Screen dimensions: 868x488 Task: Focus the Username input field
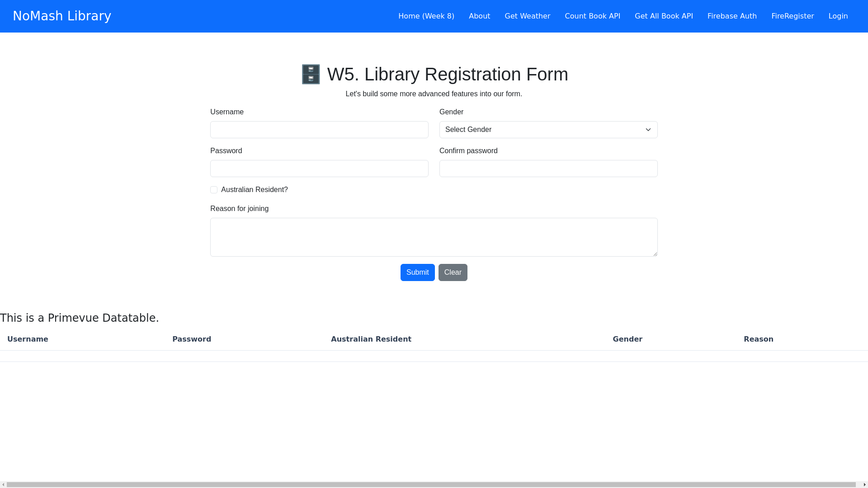tap(319, 130)
